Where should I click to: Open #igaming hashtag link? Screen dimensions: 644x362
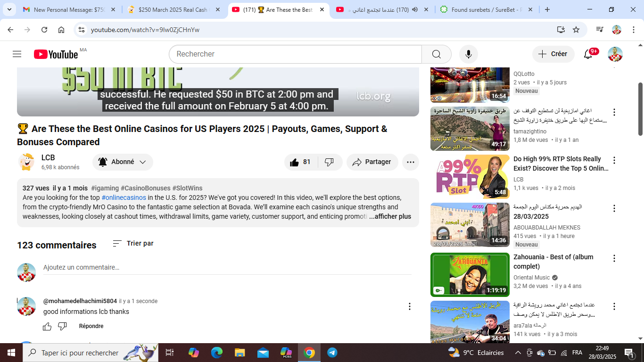coord(105,189)
